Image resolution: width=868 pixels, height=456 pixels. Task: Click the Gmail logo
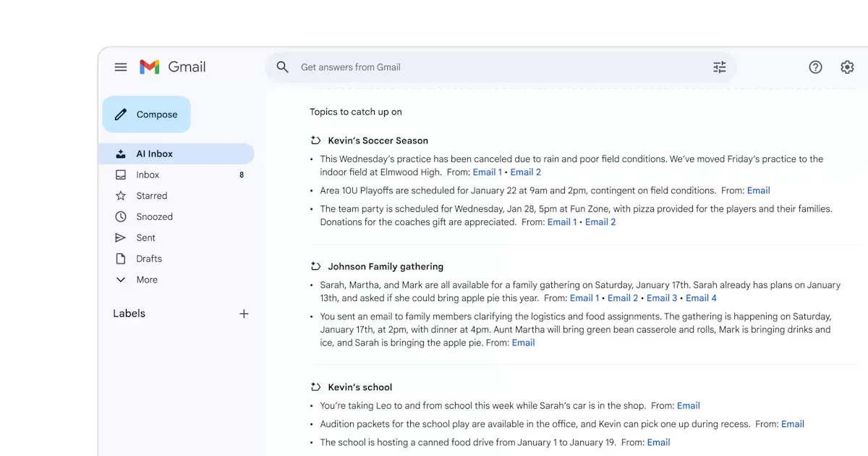pyautogui.click(x=173, y=67)
